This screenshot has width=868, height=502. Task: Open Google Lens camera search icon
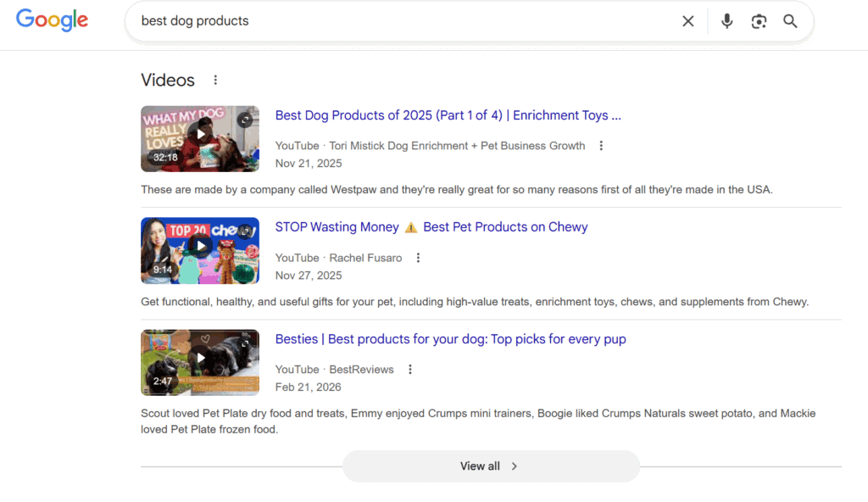[x=759, y=21]
